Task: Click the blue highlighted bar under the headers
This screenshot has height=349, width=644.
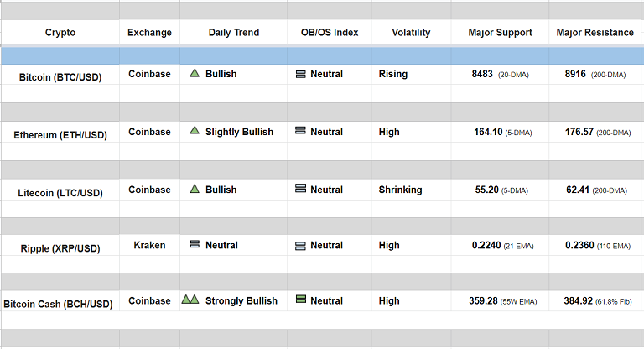Action: (322, 55)
